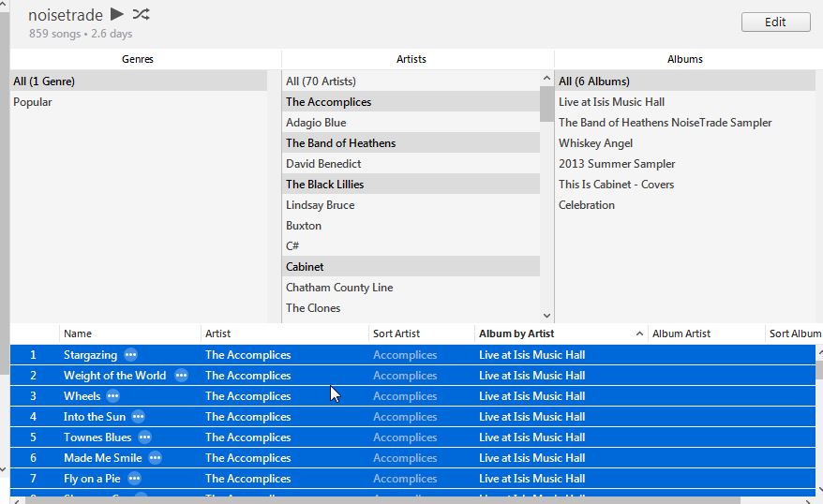Click the Edit button
Image resolution: width=823 pixels, height=504 pixels.
(775, 22)
